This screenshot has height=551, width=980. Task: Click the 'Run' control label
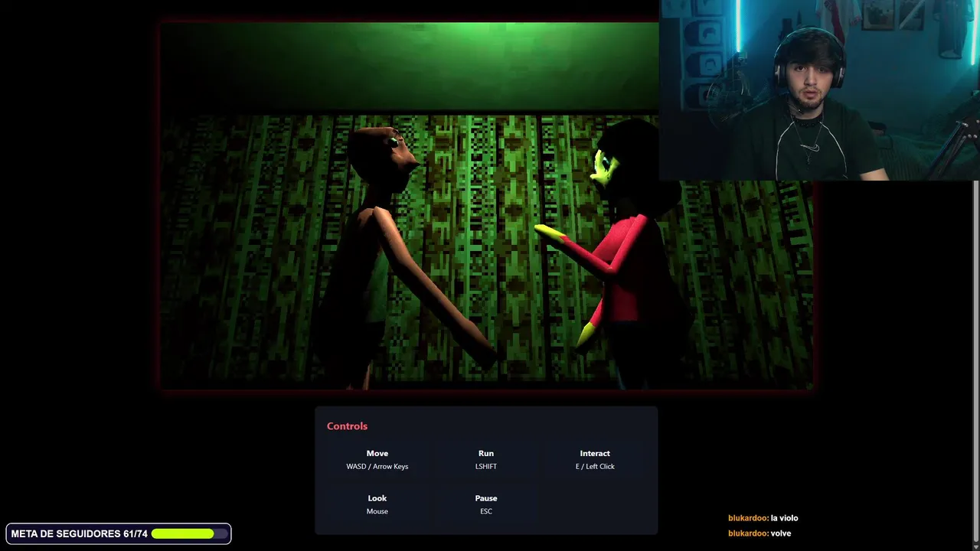pyautogui.click(x=486, y=453)
